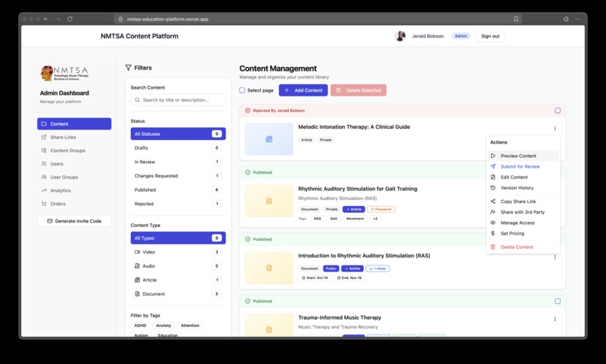Filter by Drafts status
The image size is (606, 364).
pos(178,147)
